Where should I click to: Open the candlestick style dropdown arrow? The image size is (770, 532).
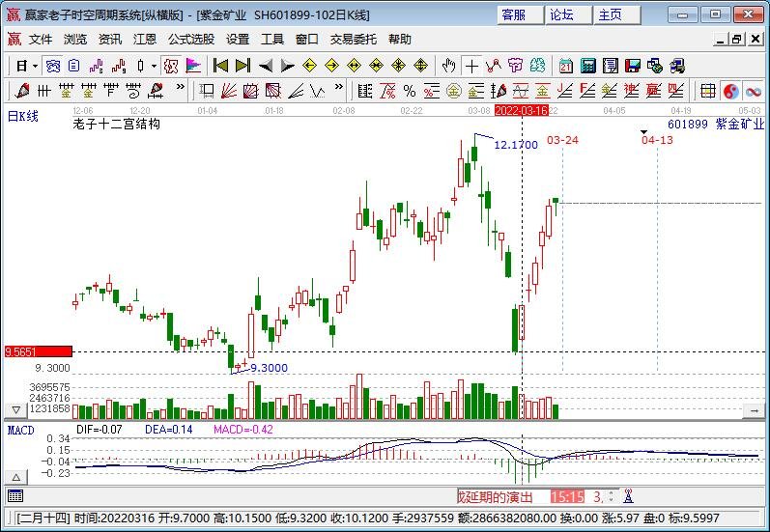[x=154, y=66]
